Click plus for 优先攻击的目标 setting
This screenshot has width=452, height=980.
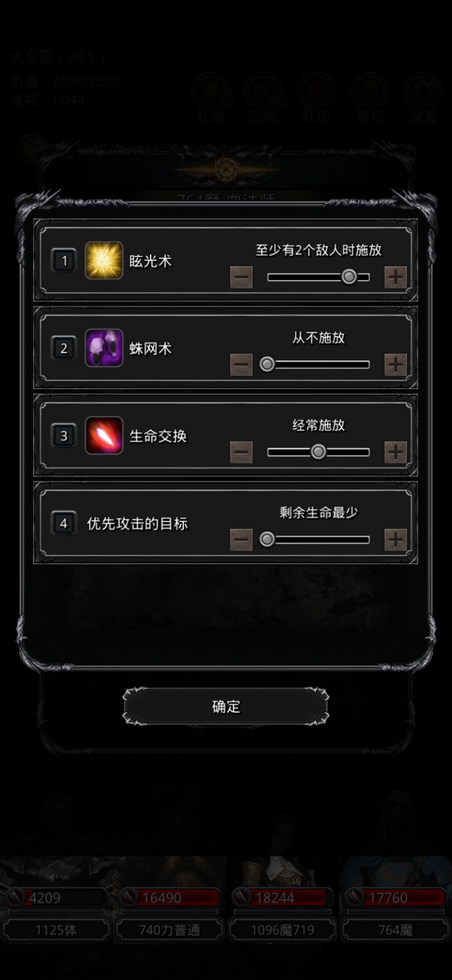(395, 539)
